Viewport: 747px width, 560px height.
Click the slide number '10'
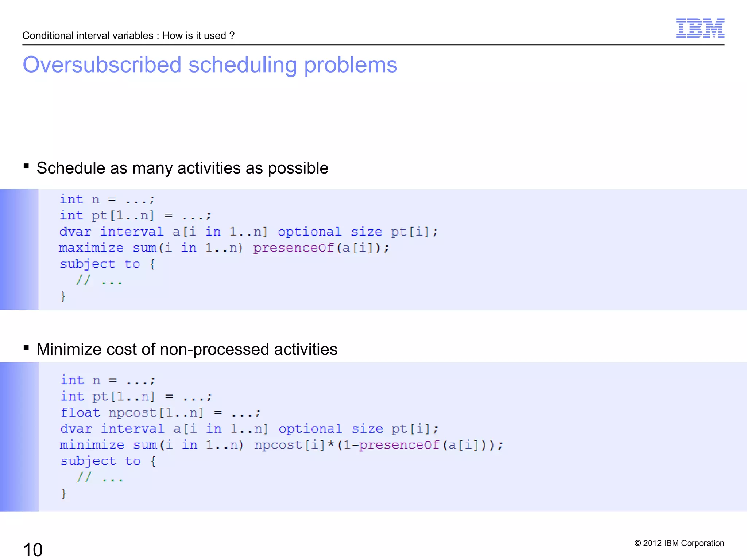click(x=33, y=549)
